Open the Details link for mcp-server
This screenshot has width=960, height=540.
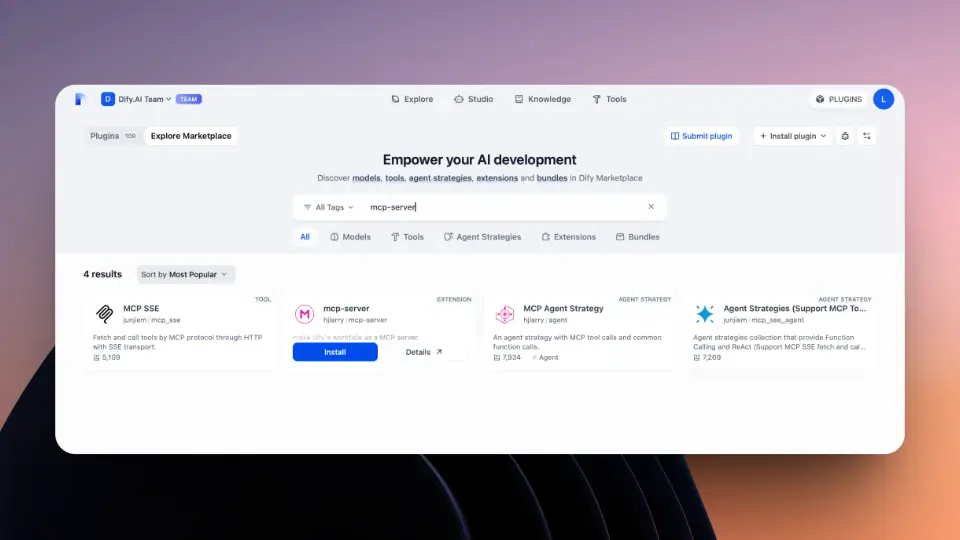[423, 352]
